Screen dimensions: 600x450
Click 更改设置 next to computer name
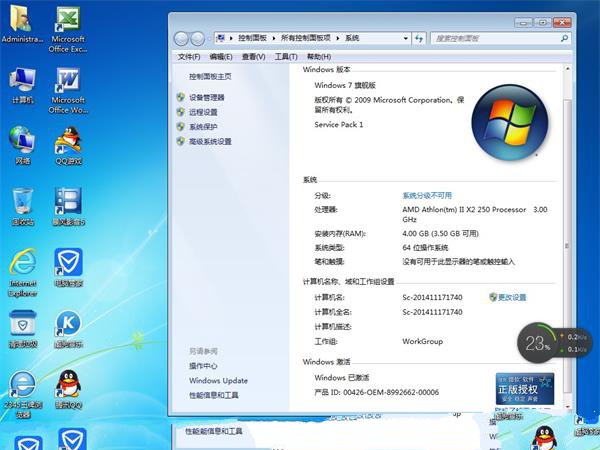point(512,297)
